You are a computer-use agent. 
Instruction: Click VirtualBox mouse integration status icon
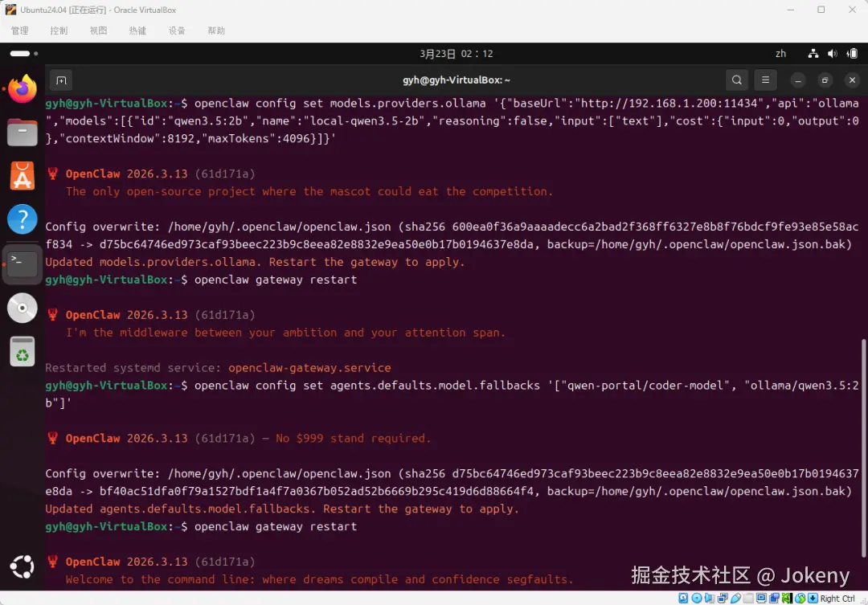tap(800, 599)
